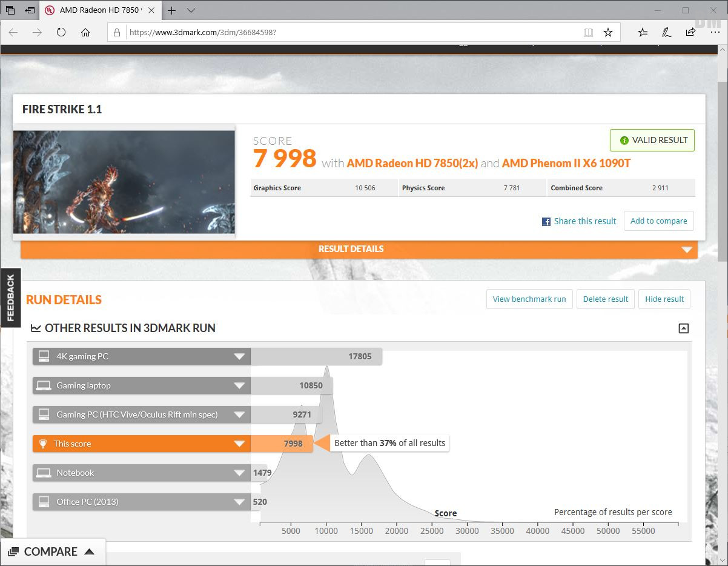728x566 pixels.
Task: Open the tab preview chevron
Action: pyautogui.click(x=191, y=10)
